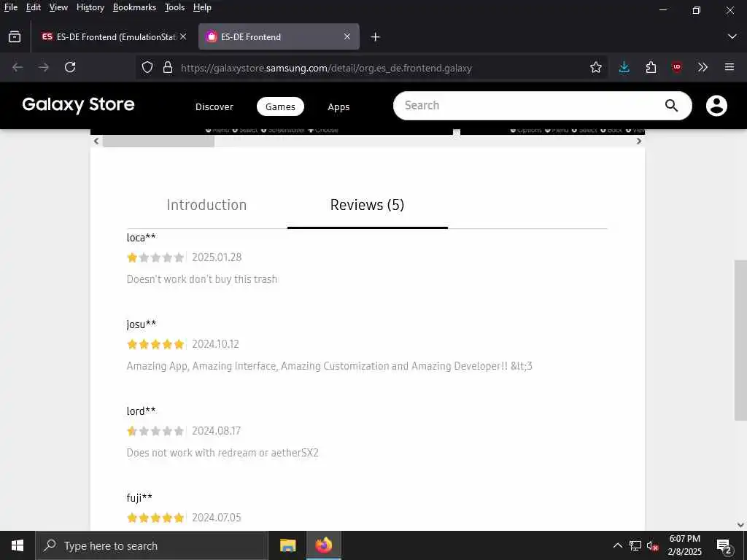The image size is (747, 560).
Task: Click the site padlock icon
Action: pyautogui.click(x=168, y=67)
